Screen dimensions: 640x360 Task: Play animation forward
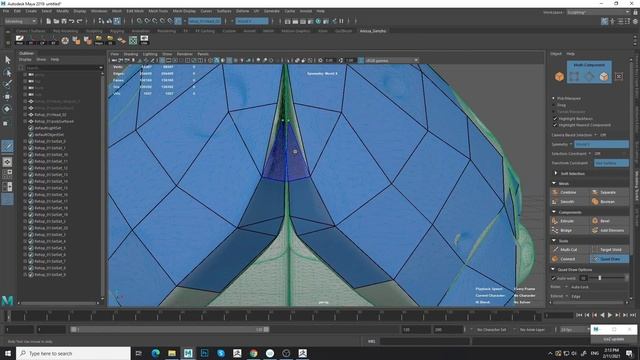[x=610, y=315]
